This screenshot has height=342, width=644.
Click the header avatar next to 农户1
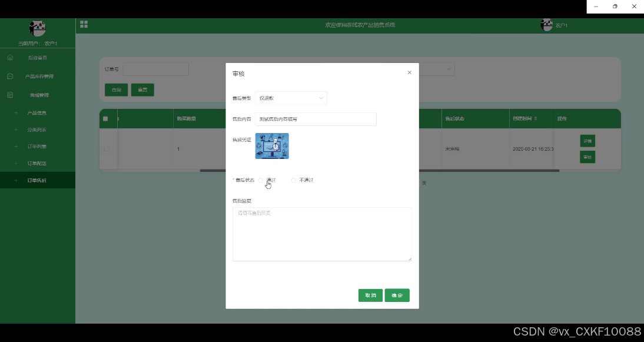(x=547, y=25)
